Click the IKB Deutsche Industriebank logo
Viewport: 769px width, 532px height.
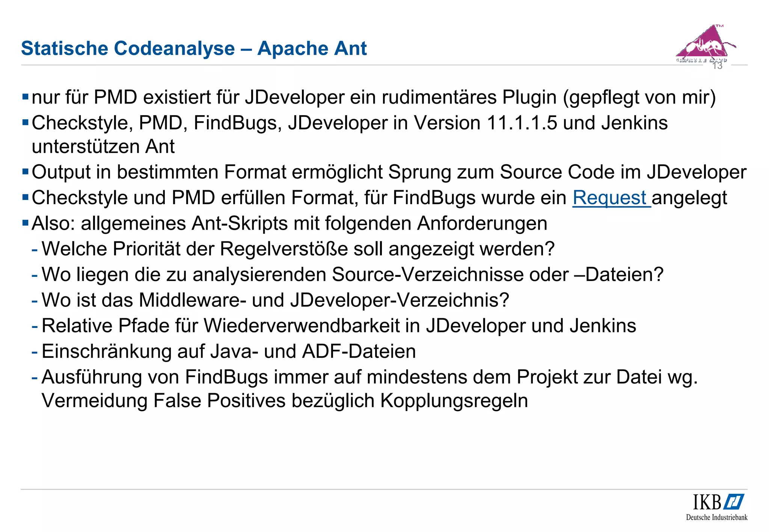(x=717, y=507)
